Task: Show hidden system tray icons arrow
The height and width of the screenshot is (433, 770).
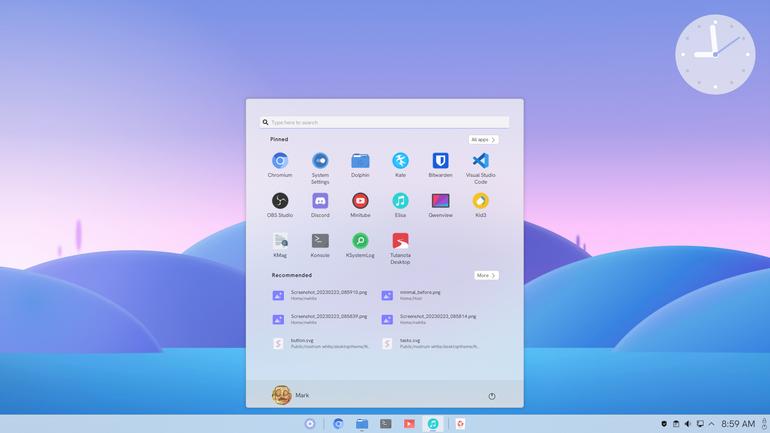Action: click(x=712, y=424)
